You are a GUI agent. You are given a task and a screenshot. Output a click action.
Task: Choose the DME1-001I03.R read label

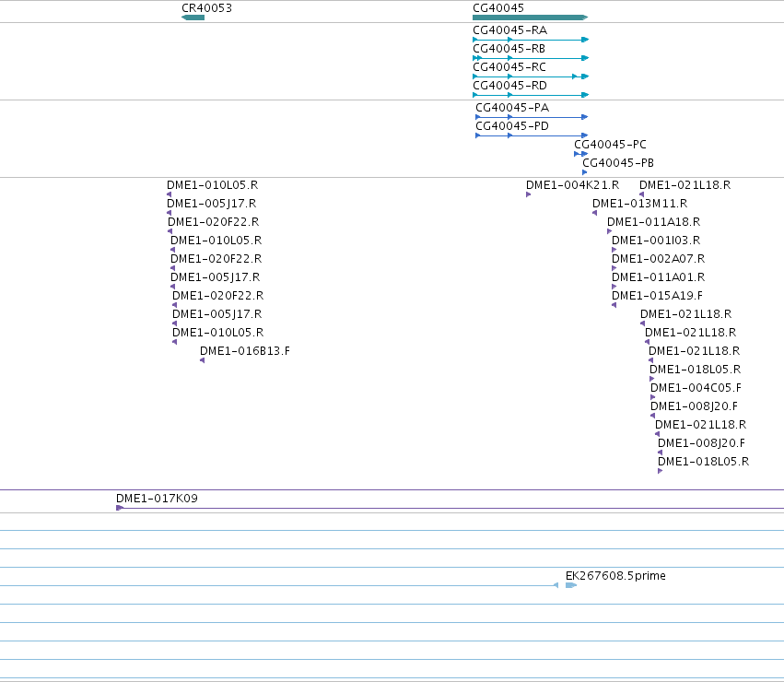[656, 241]
